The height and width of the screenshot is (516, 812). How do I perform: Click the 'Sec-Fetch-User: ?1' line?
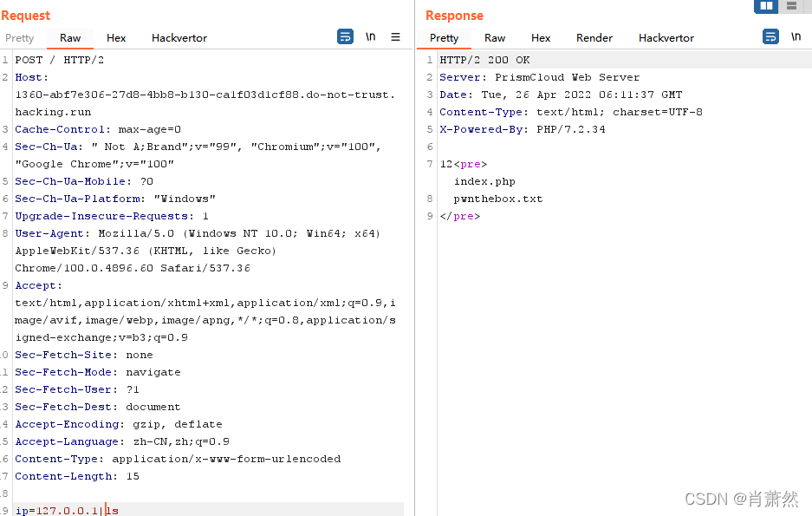(76, 389)
